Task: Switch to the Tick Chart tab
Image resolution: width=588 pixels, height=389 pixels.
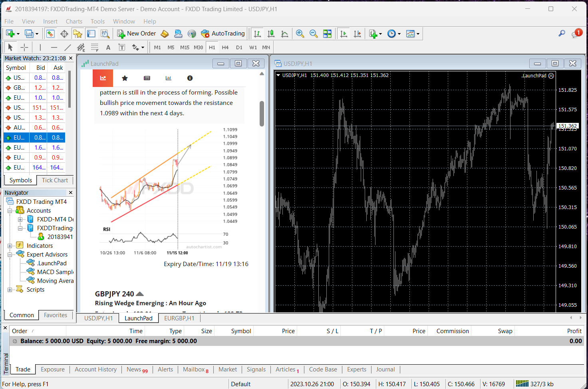Action: (55, 180)
